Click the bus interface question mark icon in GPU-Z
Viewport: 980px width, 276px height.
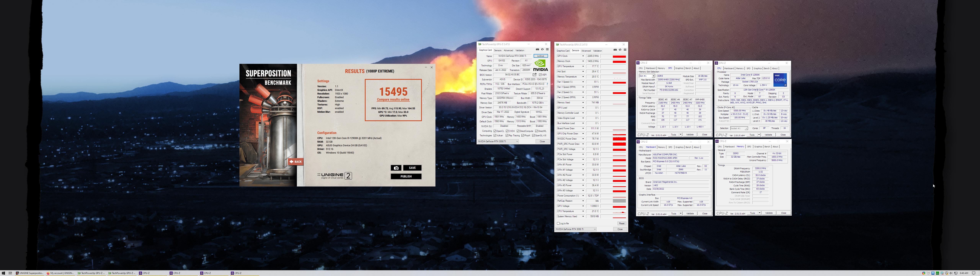(547, 84)
